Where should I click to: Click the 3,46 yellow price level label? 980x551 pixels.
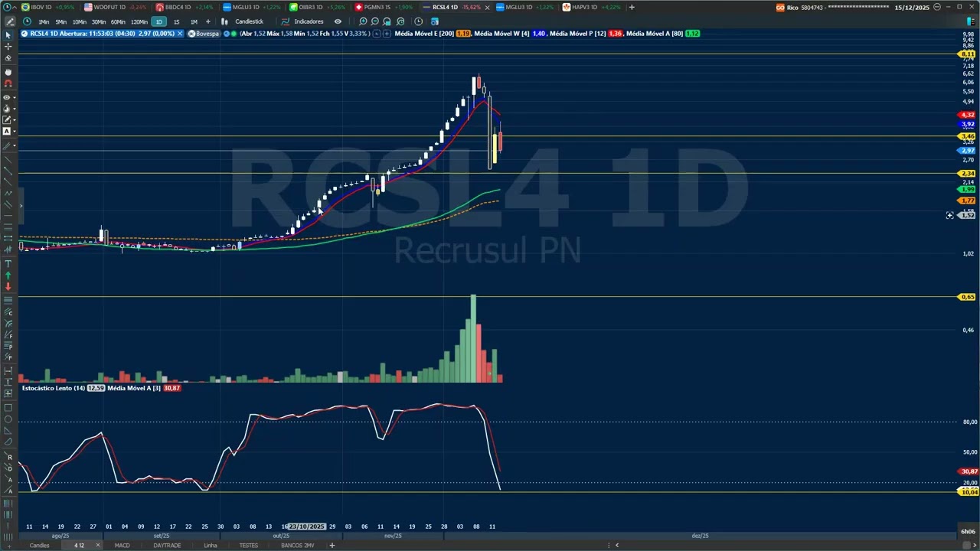(x=968, y=136)
